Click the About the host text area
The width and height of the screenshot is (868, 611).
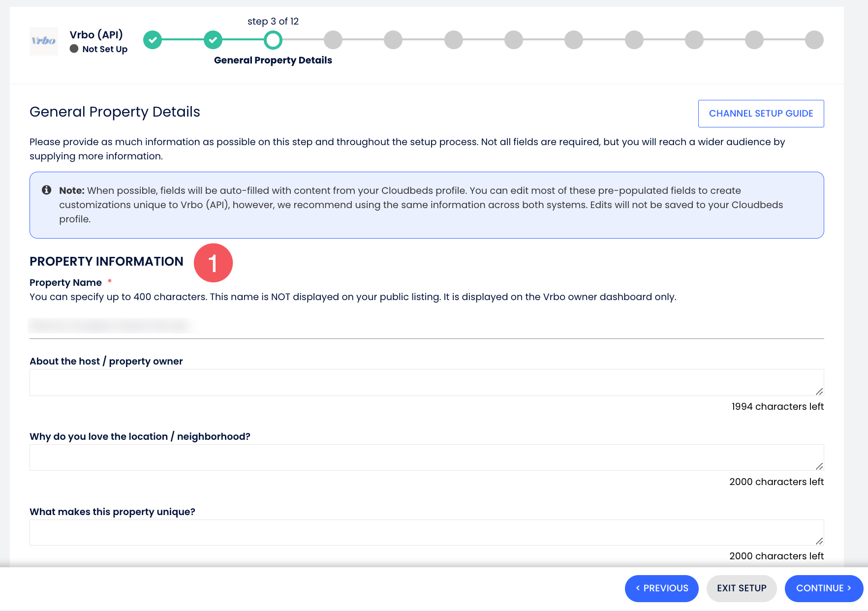click(426, 382)
